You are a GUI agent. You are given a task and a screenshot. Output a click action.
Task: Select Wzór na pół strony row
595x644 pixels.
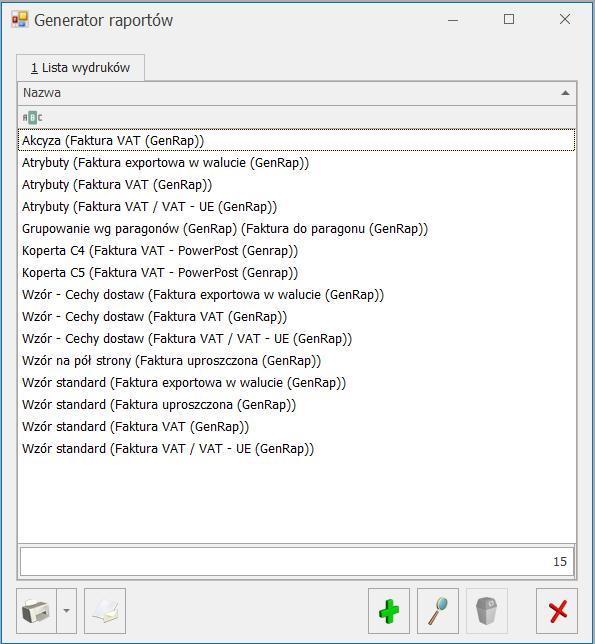pos(296,361)
